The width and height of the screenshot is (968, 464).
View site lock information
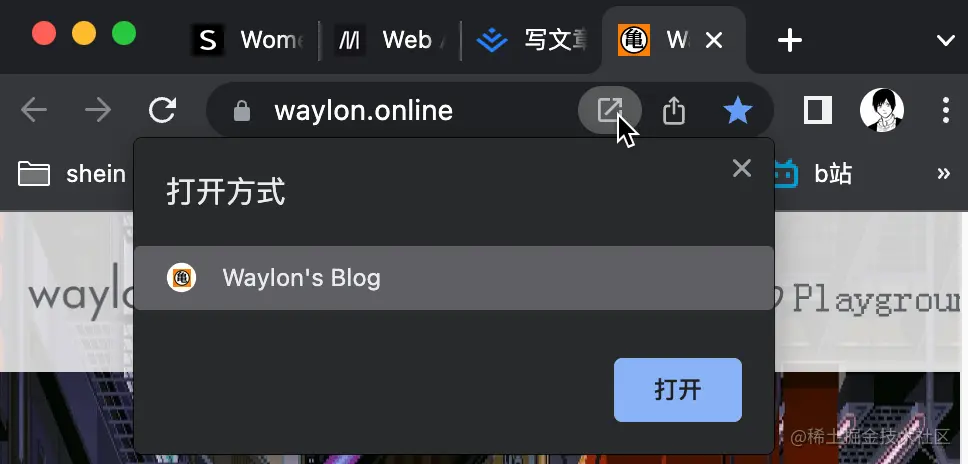(x=242, y=112)
